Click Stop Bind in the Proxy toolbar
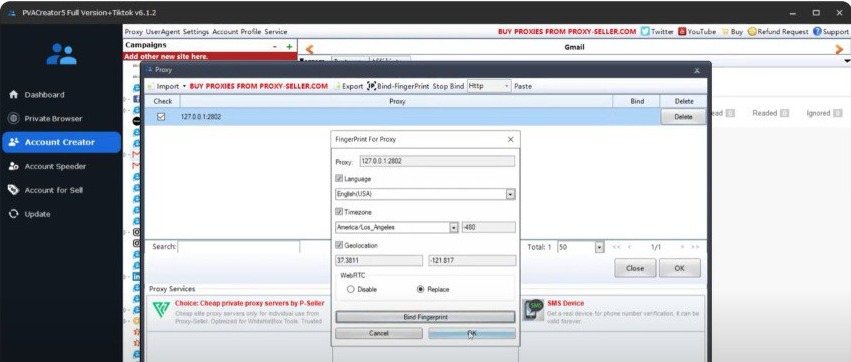 coord(448,86)
